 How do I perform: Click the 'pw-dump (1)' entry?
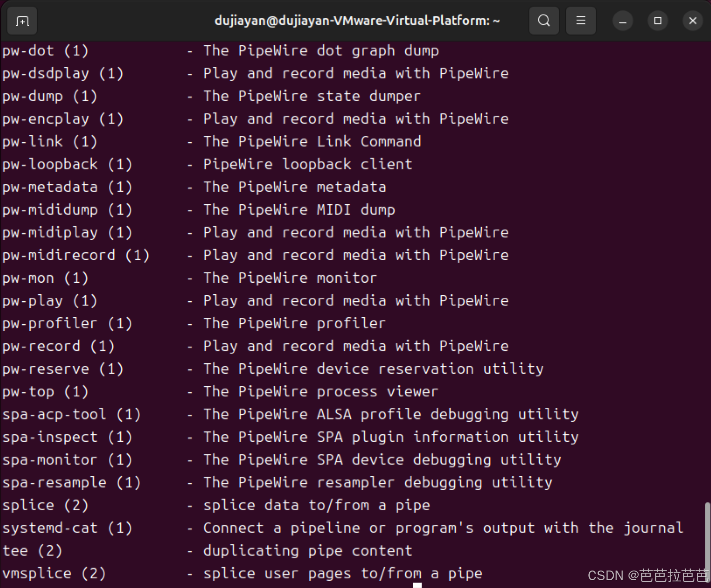click(50, 96)
